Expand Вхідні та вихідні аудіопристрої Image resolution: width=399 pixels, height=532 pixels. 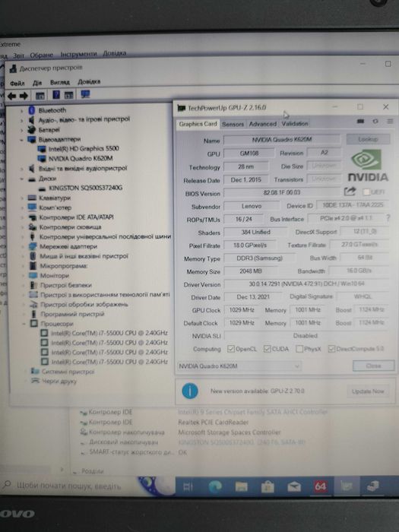[22, 169]
